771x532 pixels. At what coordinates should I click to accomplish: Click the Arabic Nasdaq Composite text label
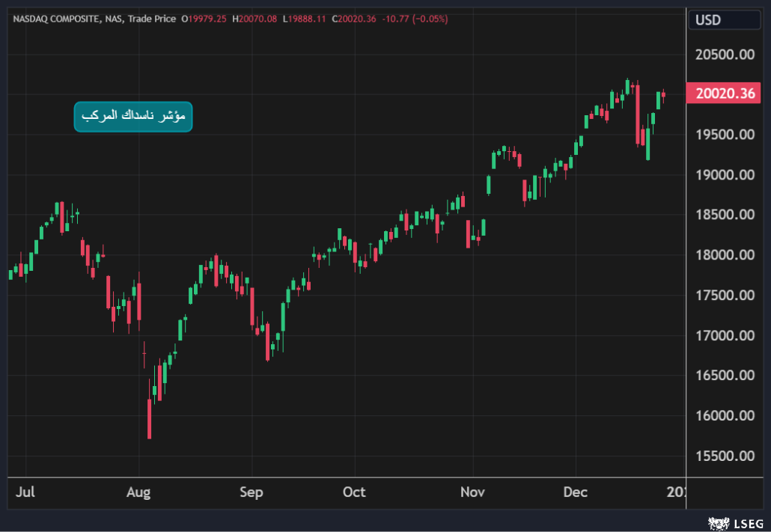[133, 117]
